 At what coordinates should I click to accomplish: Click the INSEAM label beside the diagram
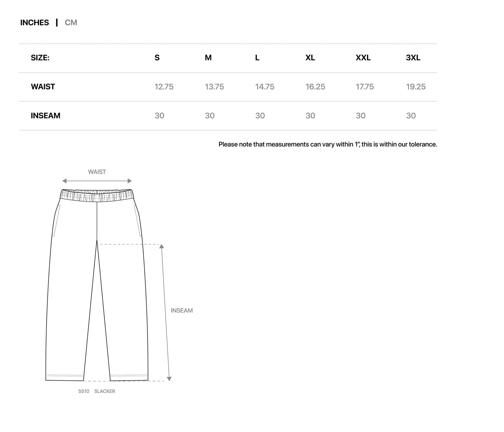(x=182, y=311)
